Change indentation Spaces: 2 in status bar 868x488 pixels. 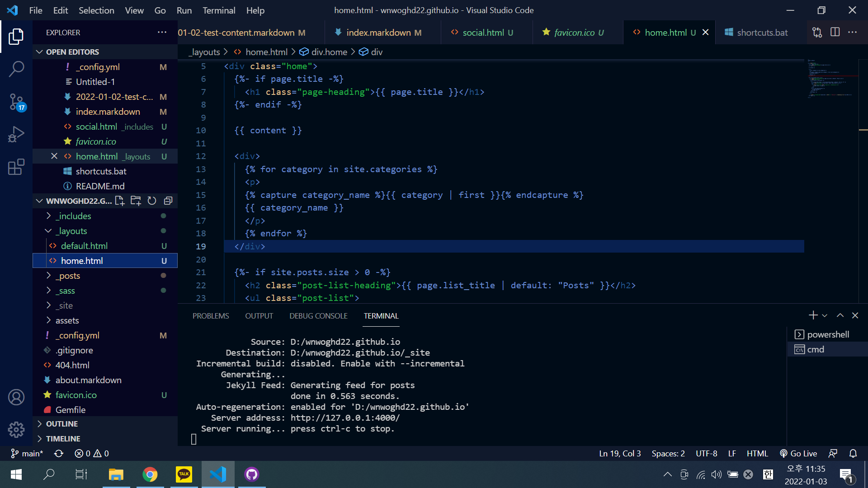(x=668, y=453)
